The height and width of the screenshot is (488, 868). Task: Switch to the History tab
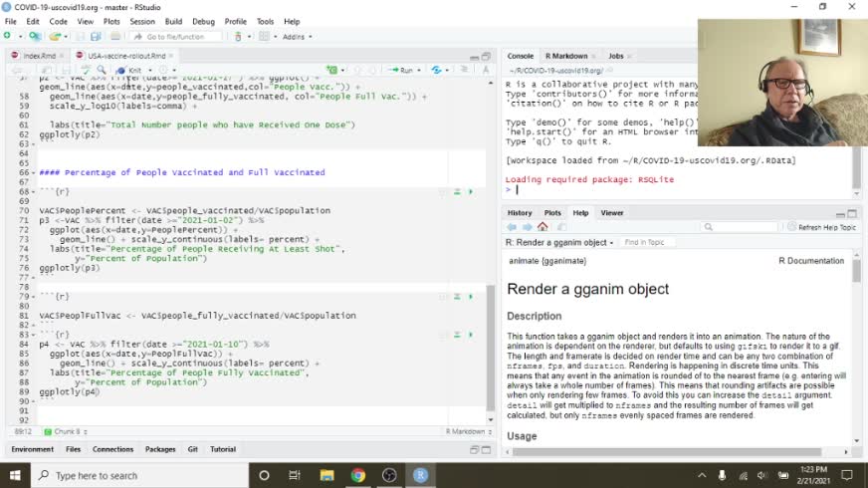tap(520, 213)
